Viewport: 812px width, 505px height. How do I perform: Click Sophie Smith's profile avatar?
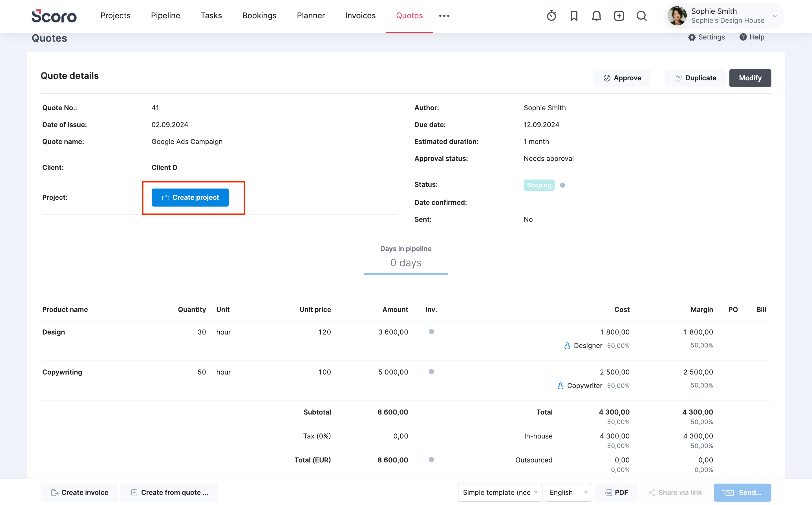(677, 16)
